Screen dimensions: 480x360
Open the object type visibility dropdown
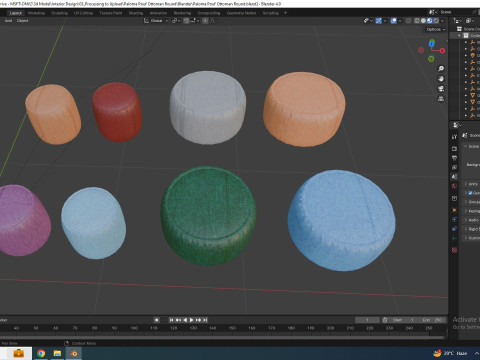click(x=368, y=21)
